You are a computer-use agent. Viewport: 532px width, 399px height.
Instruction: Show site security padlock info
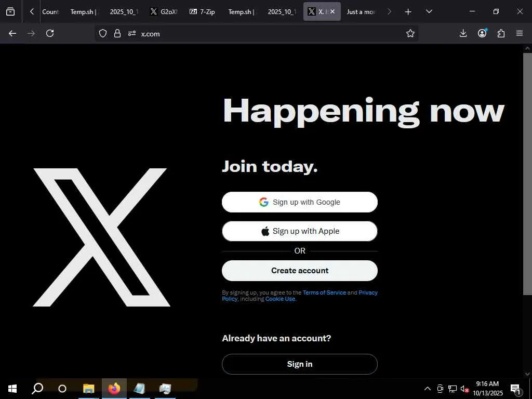(117, 33)
